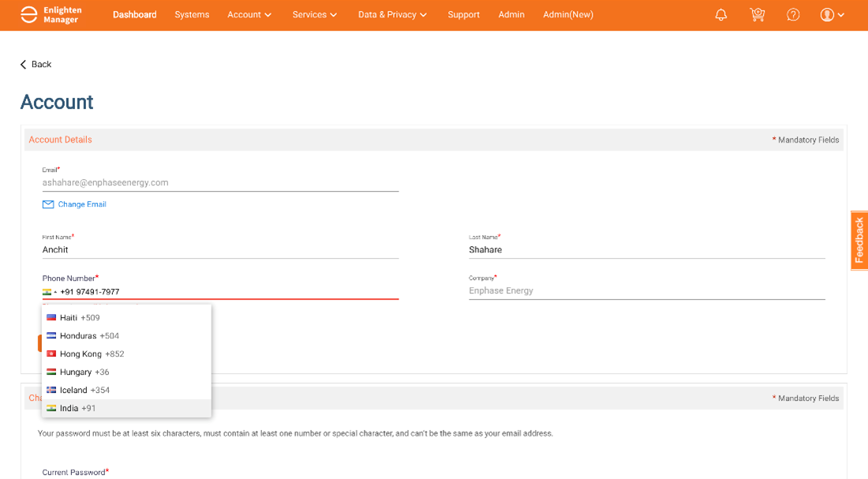The height and width of the screenshot is (479, 868).
Task: Open the user profile avatar menu
Action: 832,15
